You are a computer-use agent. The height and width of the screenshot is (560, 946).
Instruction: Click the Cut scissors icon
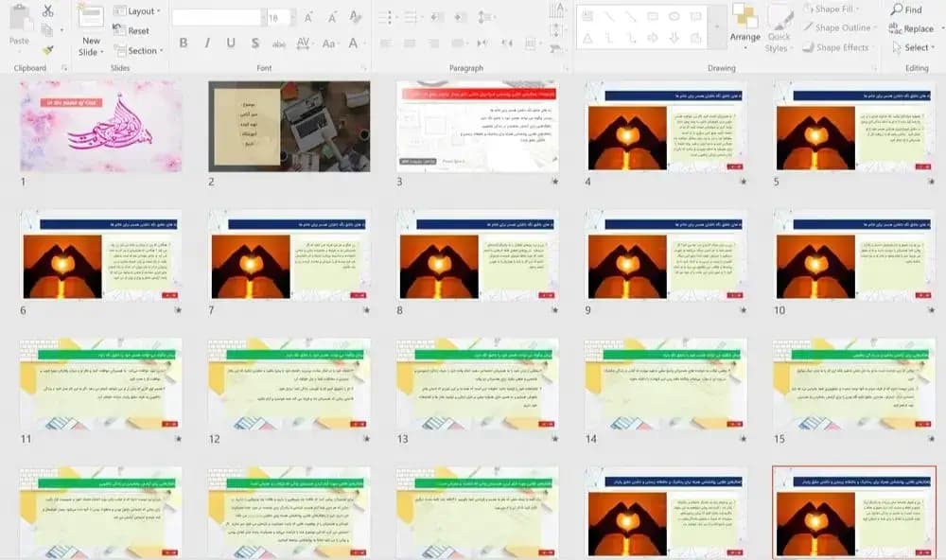point(47,10)
